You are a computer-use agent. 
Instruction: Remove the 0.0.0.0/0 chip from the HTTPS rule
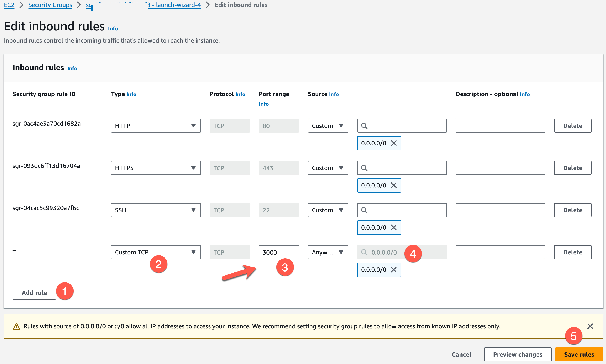pos(394,185)
